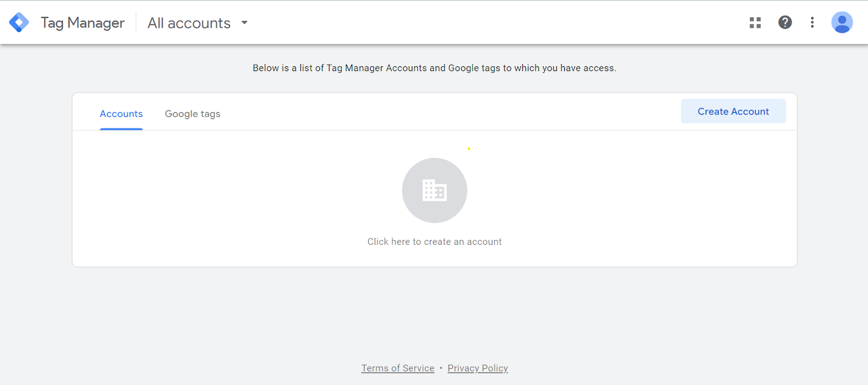Click the intro sentence starting 'Below is a list'
This screenshot has width=868, height=385.
pyautogui.click(x=435, y=68)
